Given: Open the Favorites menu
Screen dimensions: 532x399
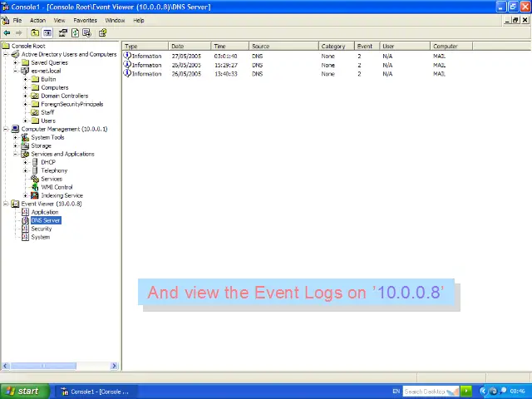Looking at the screenshot, I should [x=85, y=20].
